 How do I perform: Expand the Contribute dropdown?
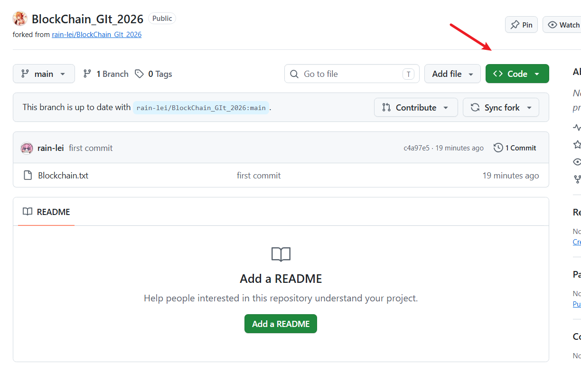point(416,107)
